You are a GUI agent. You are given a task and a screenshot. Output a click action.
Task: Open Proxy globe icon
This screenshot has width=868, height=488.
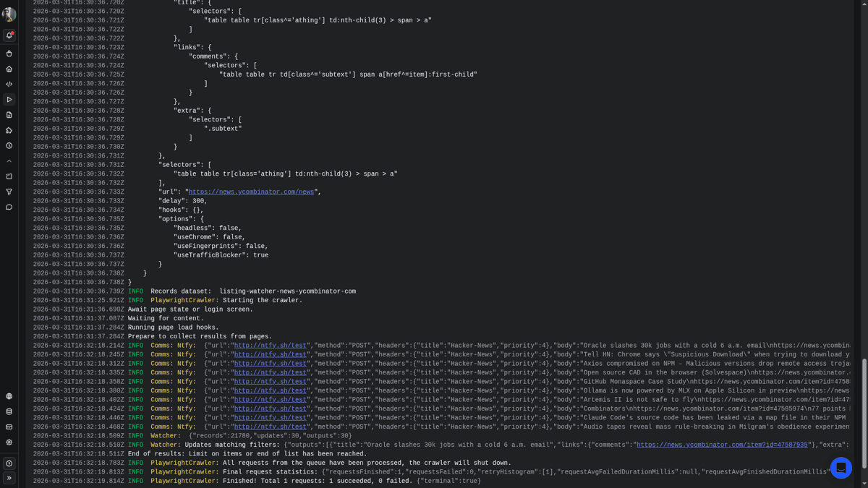tap(9, 396)
